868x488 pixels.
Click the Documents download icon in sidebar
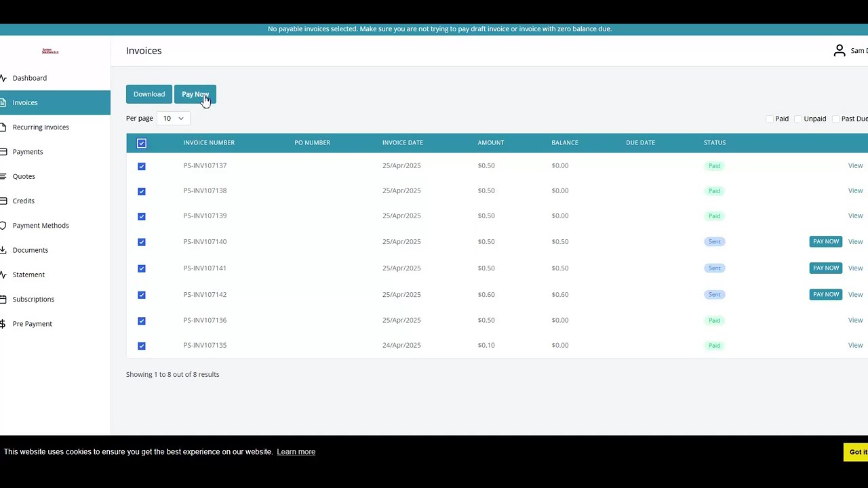[3, 250]
